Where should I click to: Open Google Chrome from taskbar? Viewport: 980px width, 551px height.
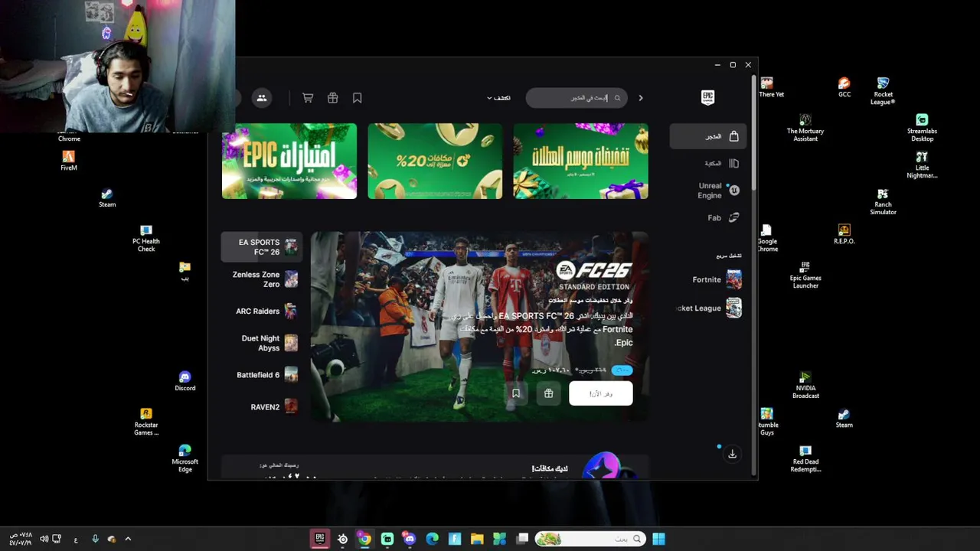click(364, 539)
